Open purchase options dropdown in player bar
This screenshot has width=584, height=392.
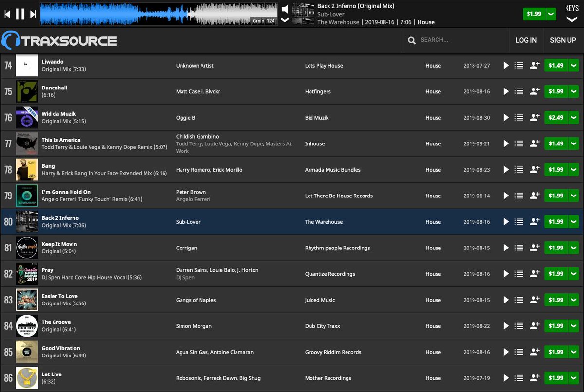[551, 14]
